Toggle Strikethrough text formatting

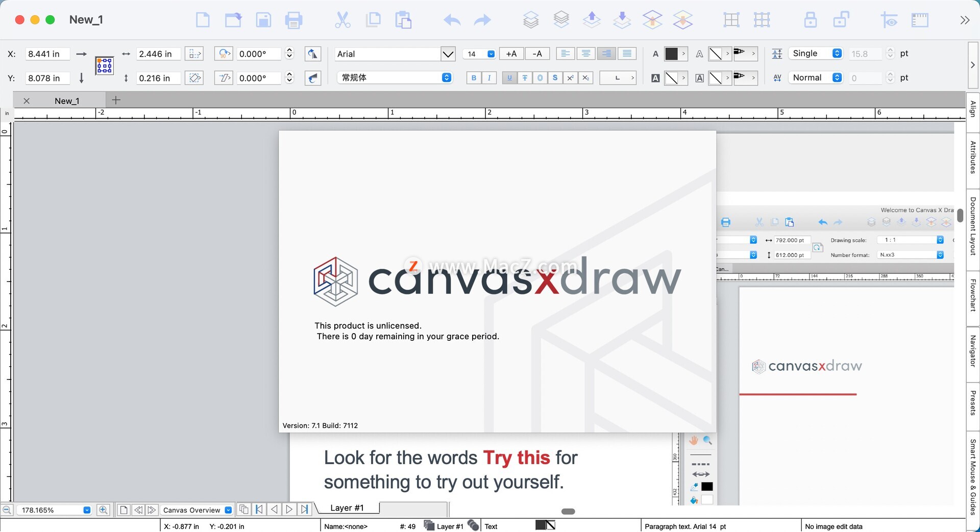click(525, 78)
